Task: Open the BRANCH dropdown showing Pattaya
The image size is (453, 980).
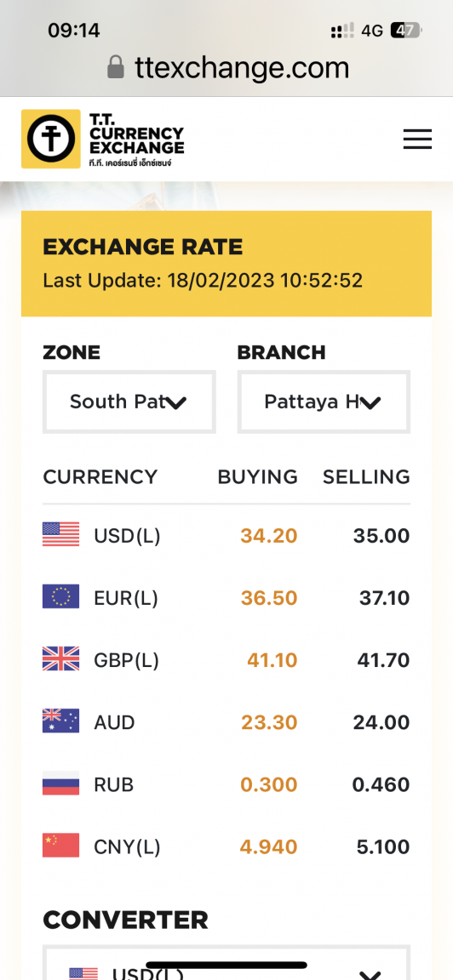Action: click(x=324, y=402)
